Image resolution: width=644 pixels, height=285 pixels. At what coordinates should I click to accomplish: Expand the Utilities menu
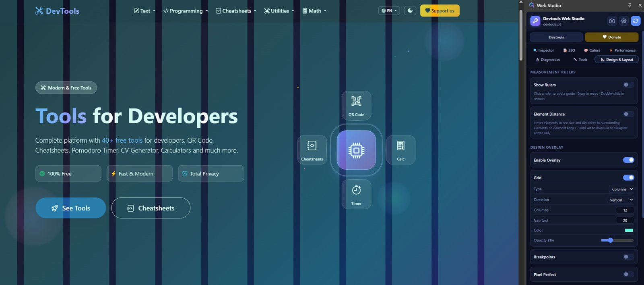click(279, 11)
